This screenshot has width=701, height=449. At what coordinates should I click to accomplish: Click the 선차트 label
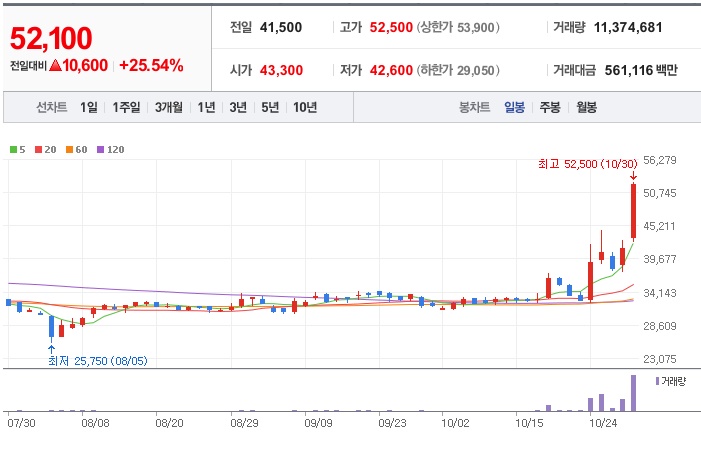52,107
